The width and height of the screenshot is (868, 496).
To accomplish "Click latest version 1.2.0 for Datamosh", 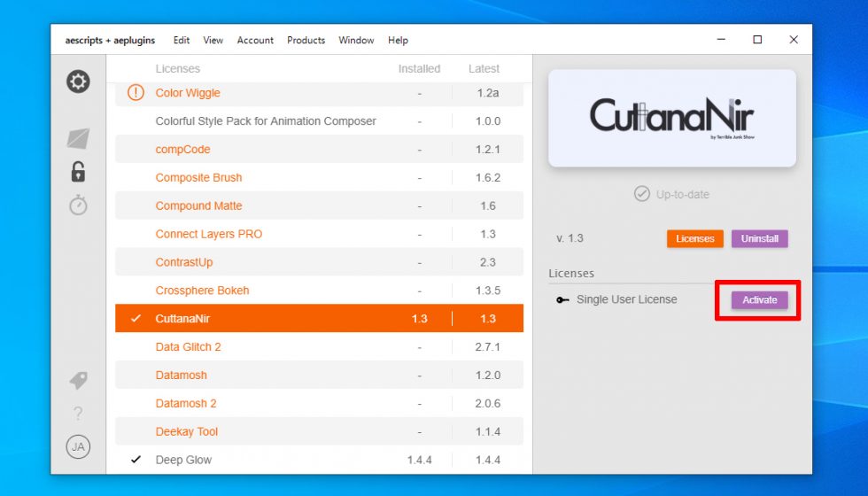I will pos(488,375).
